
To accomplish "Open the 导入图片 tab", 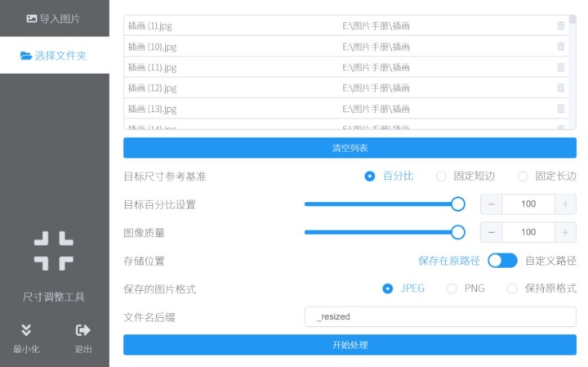I will (54, 18).
